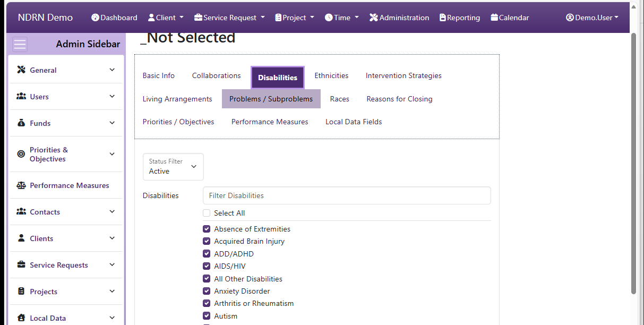Uncheck the Autism checkbox

[x=207, y=316]
